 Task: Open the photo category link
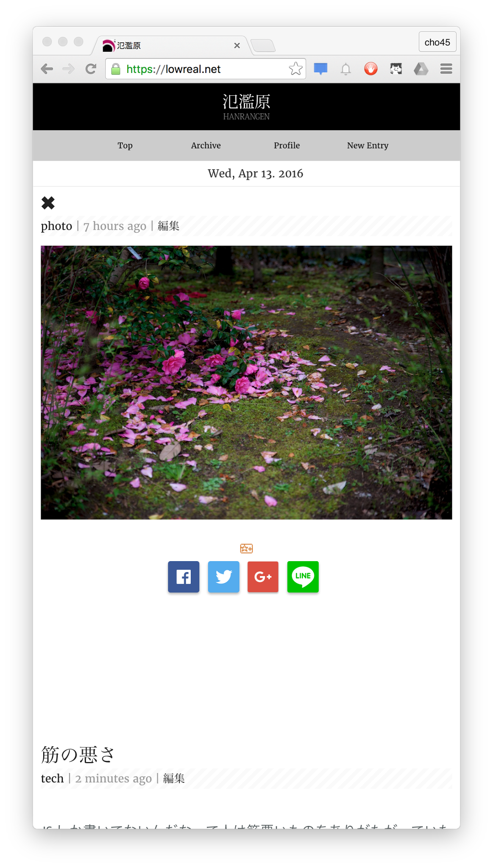tap(56, 226)
